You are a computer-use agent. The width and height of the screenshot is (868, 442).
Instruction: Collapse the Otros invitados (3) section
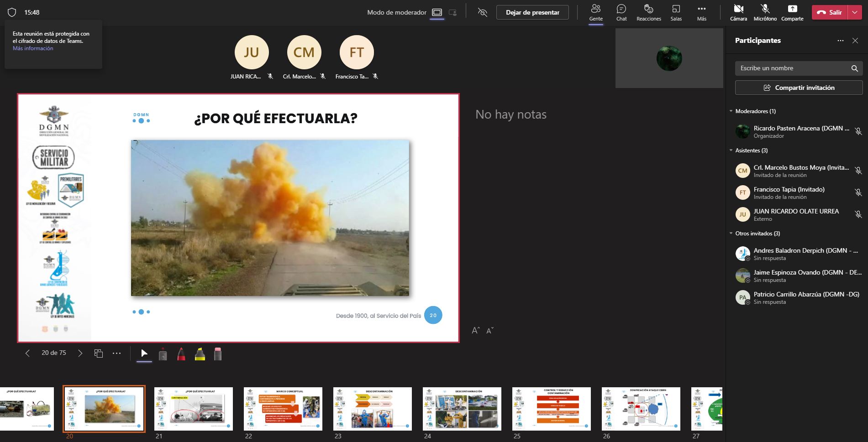pos(731,234)
